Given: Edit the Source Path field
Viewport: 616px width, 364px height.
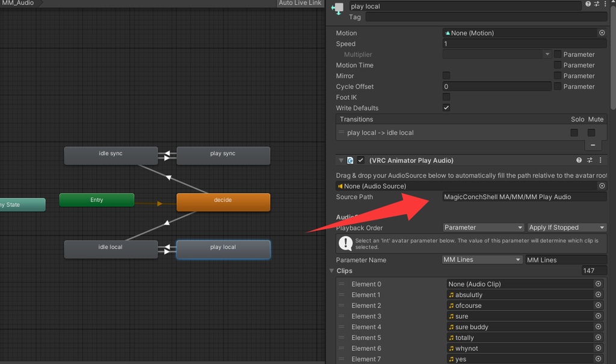Looking at the screenshot, I should point(525,197).
